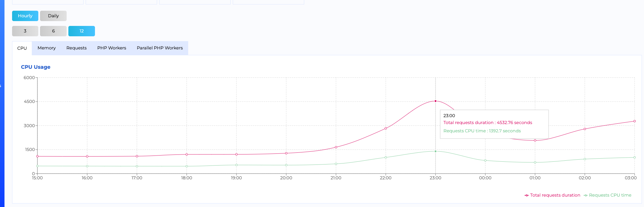Open the Parallel PHP Workers tab

160,48
